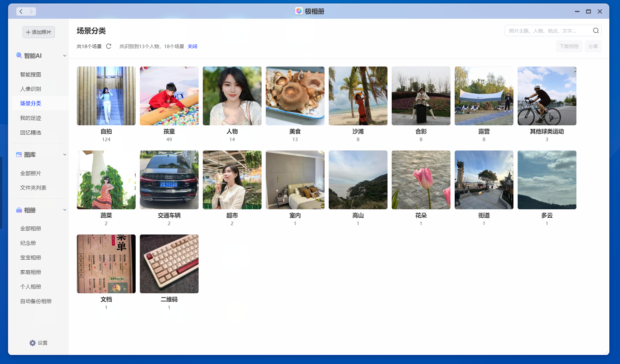Open the 自拍 selfie scene category
This screenshot has width=620, height=364.
coord(106,96)
